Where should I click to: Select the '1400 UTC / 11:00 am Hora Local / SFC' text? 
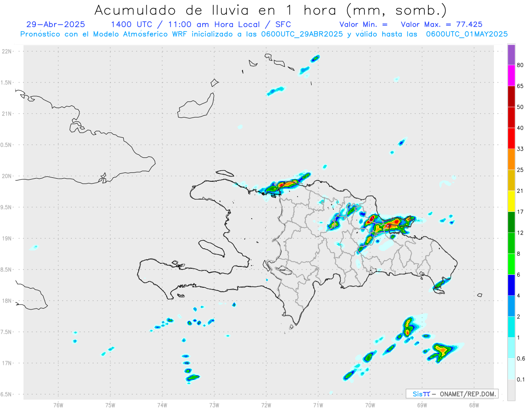tap(201, 24)
